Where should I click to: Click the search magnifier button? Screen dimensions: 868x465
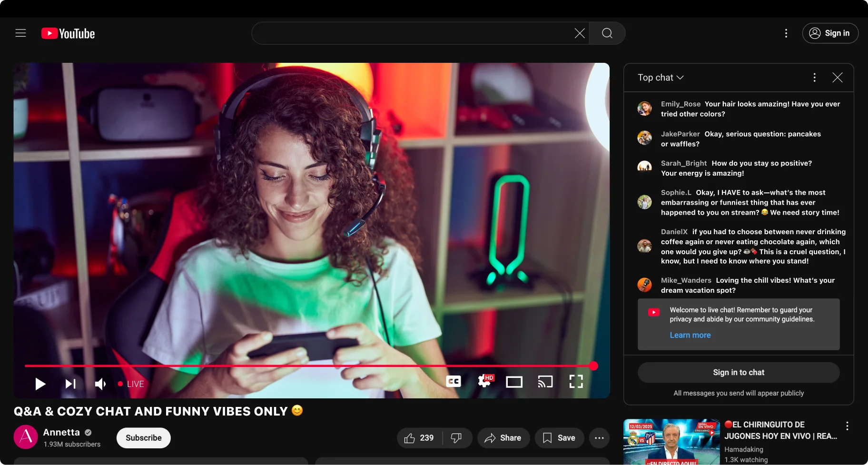(x=607, y=33)
